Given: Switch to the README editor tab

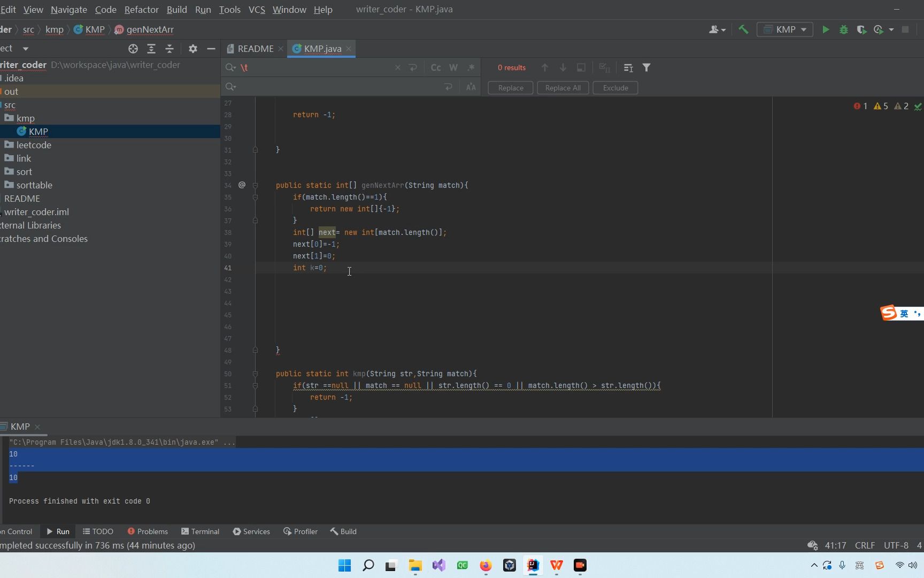Looking at the screenshot, I should (x=255, y=49).
